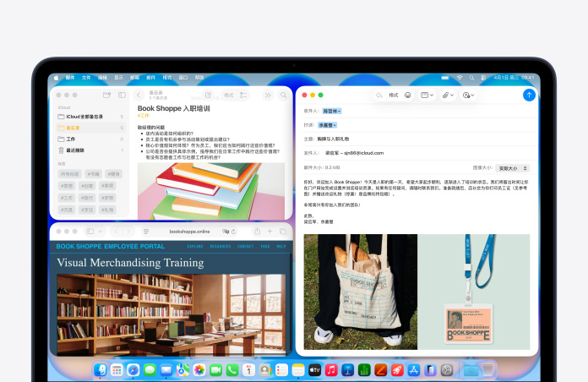
Task: Expand the 实际大小 image size dropdown
Action: (512, 168)
